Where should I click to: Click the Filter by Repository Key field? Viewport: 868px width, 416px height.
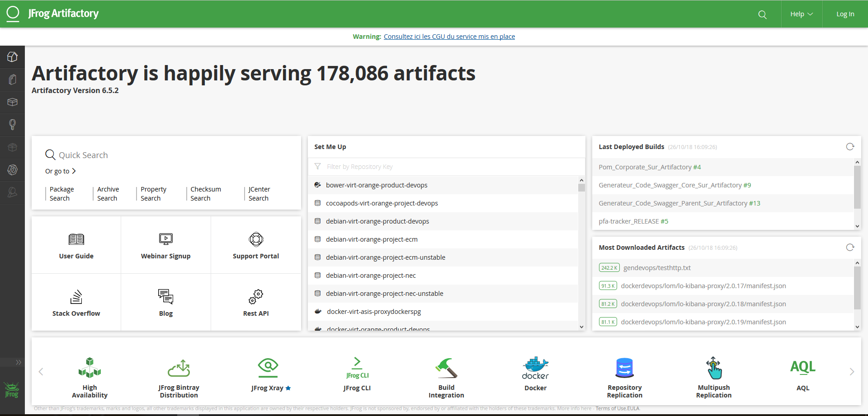pyautogui.click(x=446, y=167)
